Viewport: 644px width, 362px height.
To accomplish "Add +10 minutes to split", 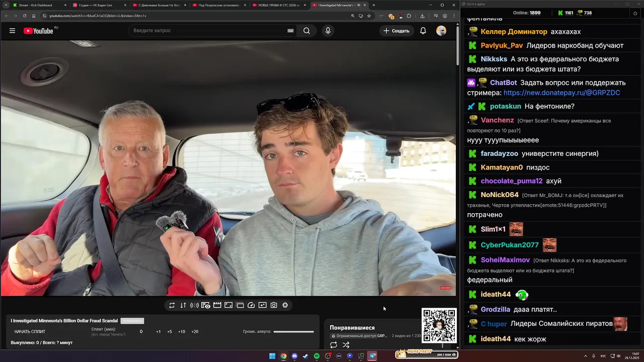I will coord(182,332).
